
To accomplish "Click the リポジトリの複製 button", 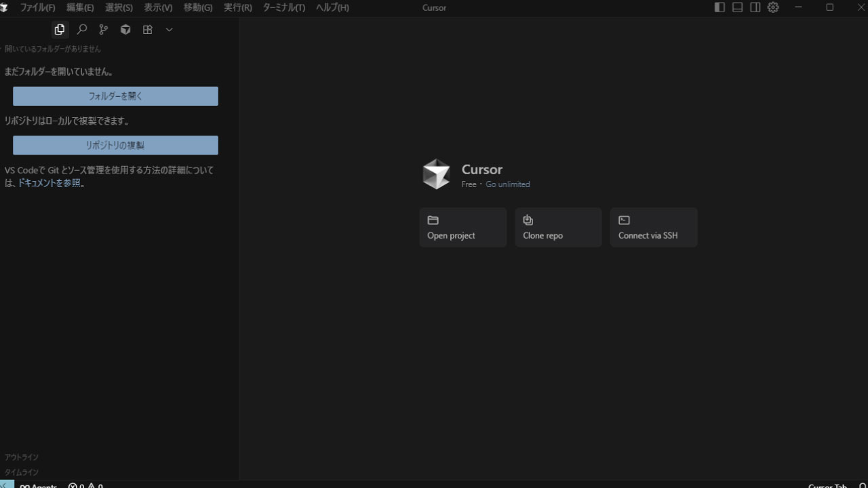I will 115,145.
